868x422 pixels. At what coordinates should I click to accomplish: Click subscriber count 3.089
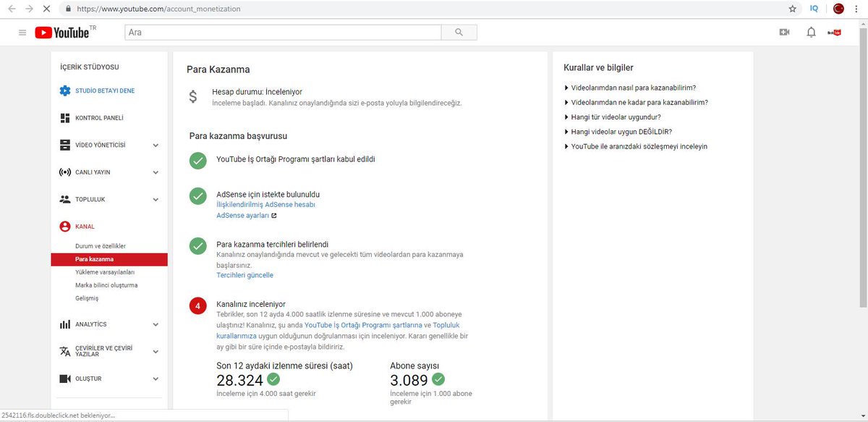(407, 380)
